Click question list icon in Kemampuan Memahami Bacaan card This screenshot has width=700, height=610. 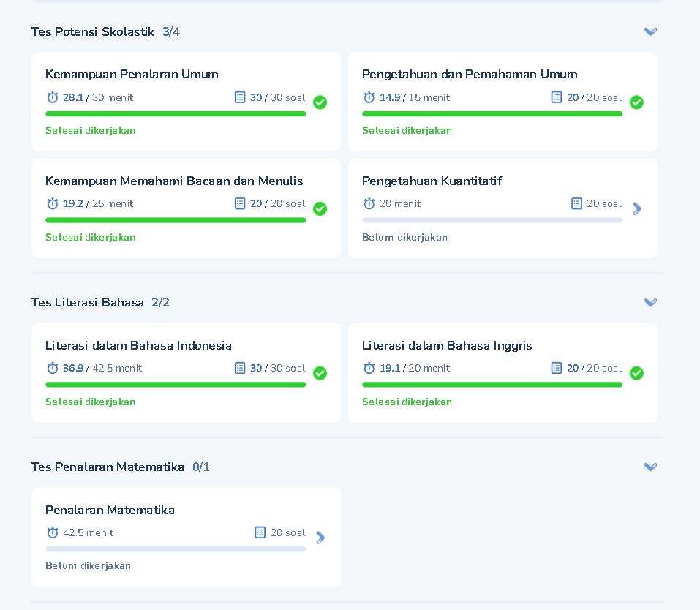click(x=240, y=203)
